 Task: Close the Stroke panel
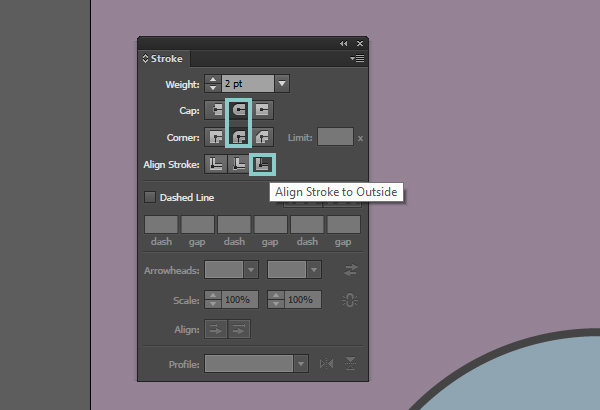coord(360,44)
